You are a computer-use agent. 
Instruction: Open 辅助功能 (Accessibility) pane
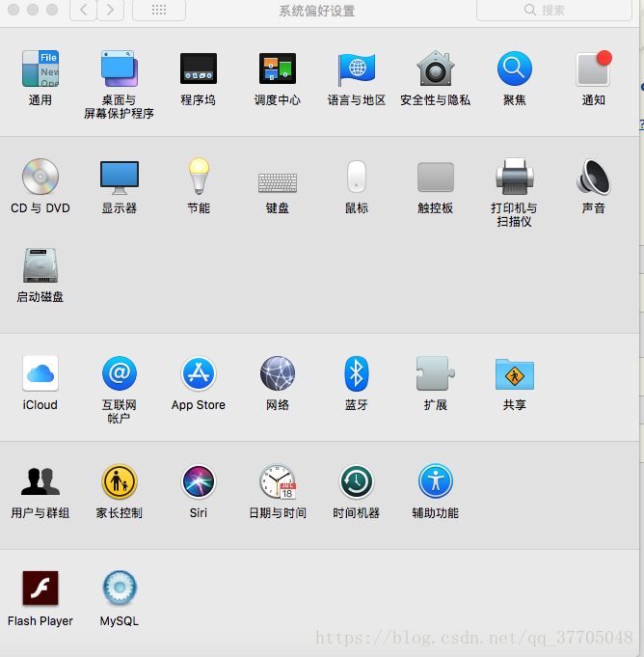click(x=436, y=481)
